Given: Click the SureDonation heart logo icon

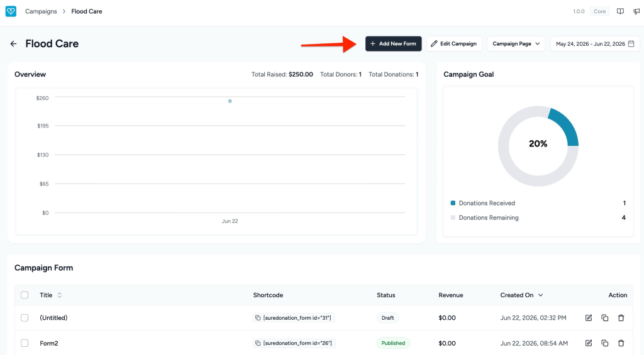Looking at the screenshot, I should pos(11,11).
